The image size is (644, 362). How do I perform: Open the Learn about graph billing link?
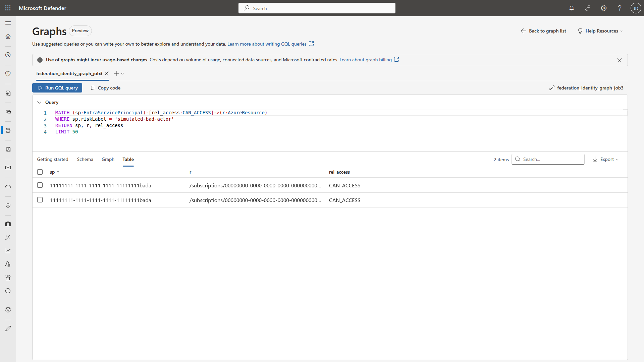(x=365, y=60)
